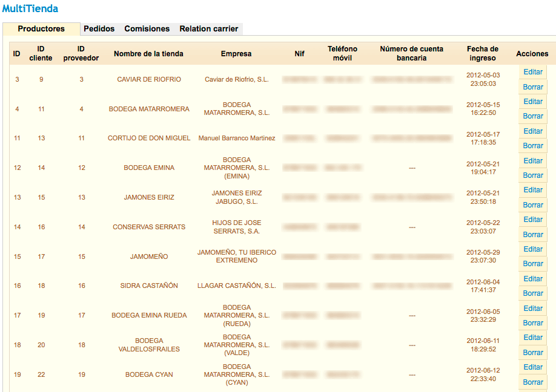Edit BODEGA MATARROMERA store entry

click(533, 102)
